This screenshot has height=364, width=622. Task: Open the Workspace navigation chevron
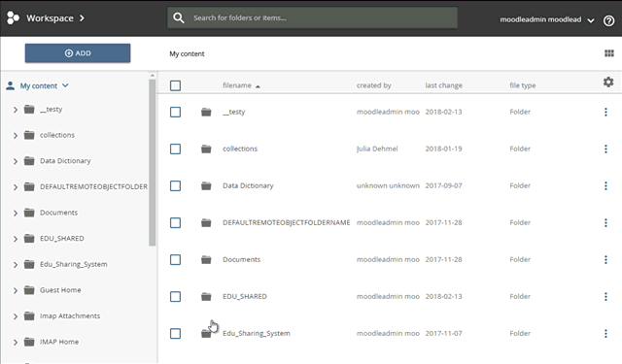pyautogui.click(x=82, y=18)
